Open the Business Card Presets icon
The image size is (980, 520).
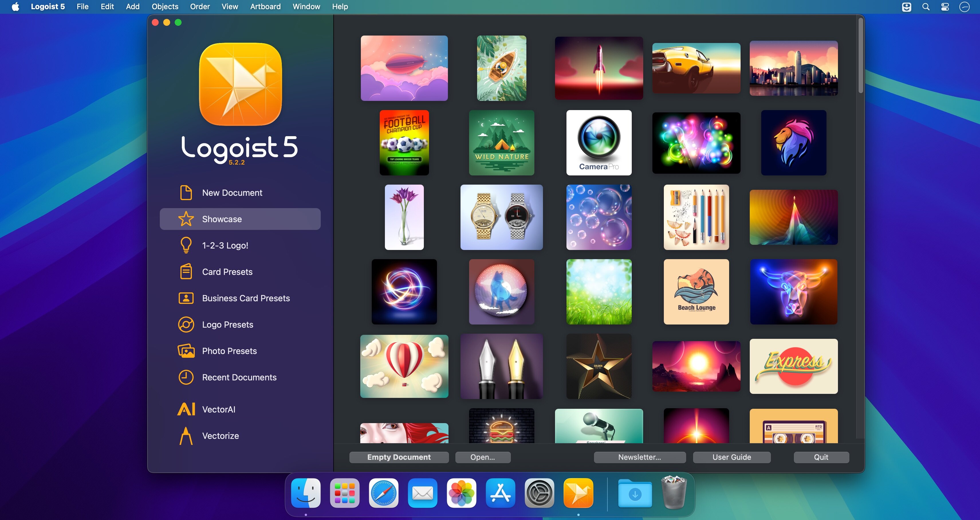186,298
